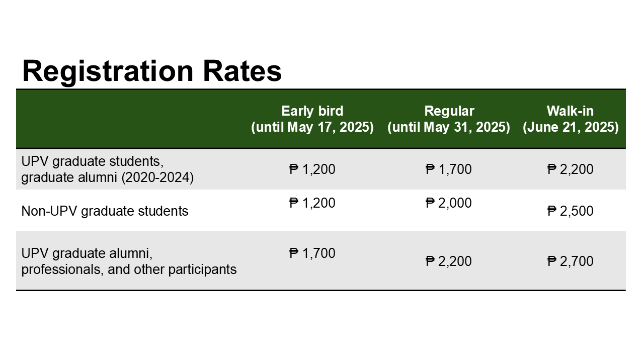
Task: Select the UPV graduate alumni, professionals row label
Action: (x=129, y=261)
